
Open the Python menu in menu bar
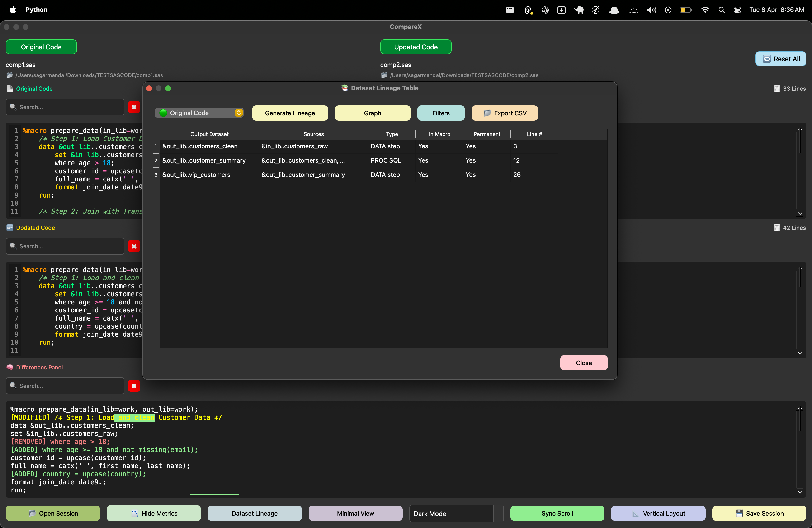pos(36,9)
